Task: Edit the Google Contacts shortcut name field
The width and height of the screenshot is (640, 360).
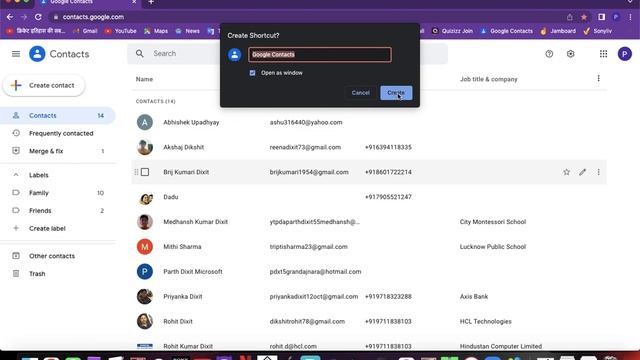Action: click(x=320, y=54)
